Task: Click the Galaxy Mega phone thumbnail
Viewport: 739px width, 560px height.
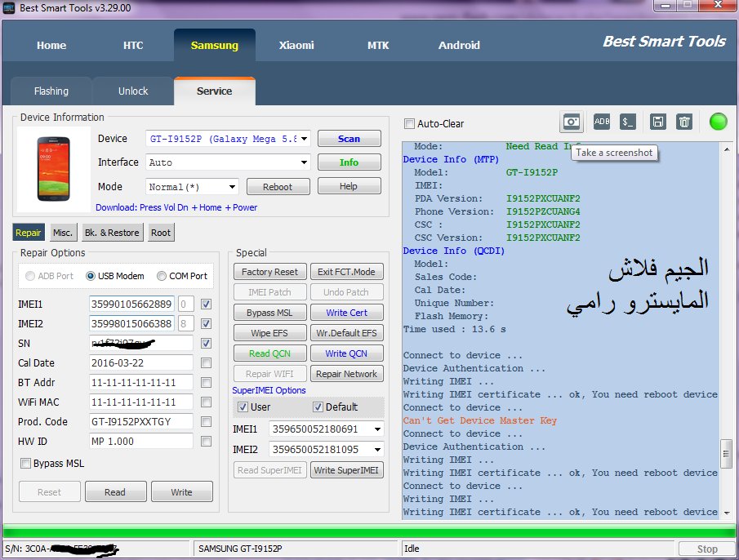Action: click(54, 169)
